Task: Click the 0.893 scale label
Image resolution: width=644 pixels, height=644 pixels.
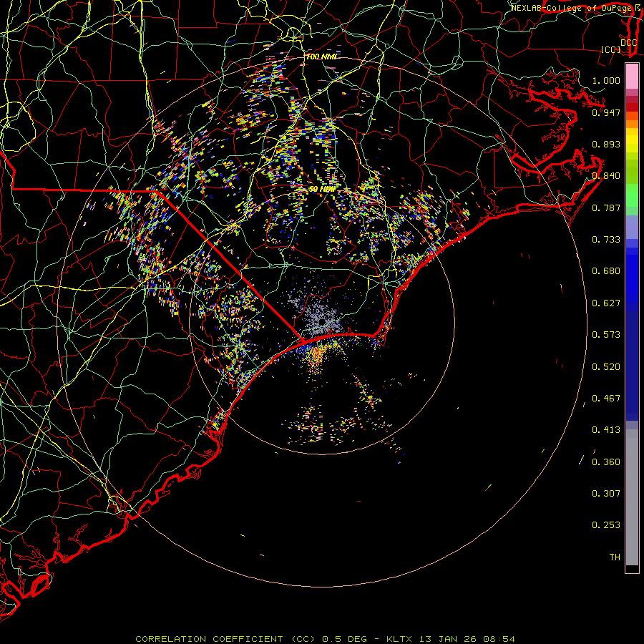Action: [x=606, y=144]
